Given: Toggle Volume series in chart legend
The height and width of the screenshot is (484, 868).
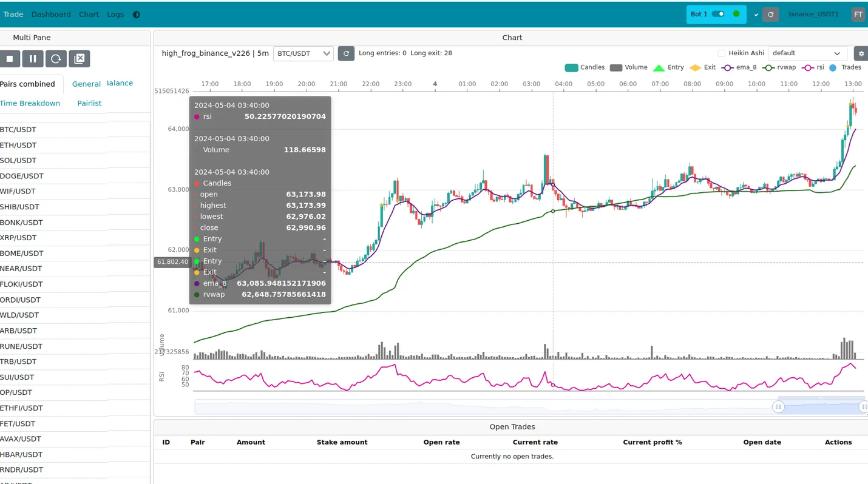Looking at the screenshot, I should [628, 67].
